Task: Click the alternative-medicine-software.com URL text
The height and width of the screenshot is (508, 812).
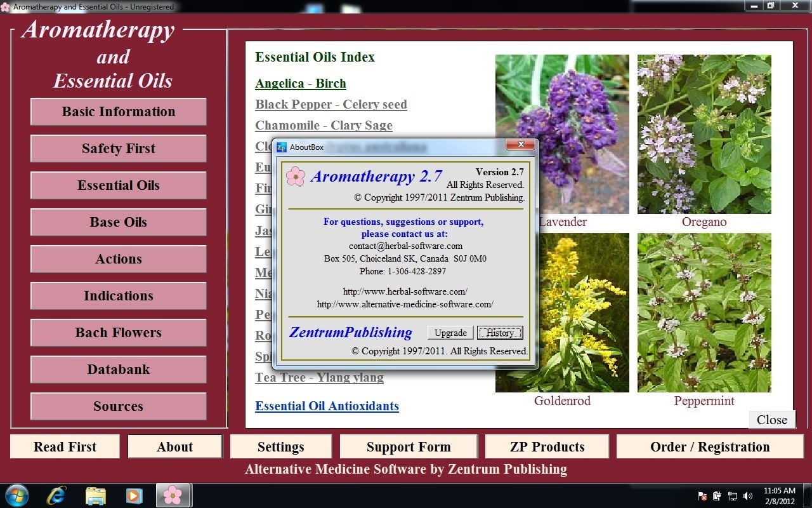Action: [405, 304]
